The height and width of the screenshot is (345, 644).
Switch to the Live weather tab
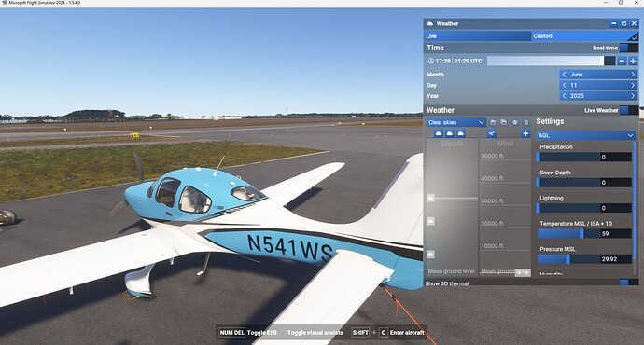tap(478, 36)
